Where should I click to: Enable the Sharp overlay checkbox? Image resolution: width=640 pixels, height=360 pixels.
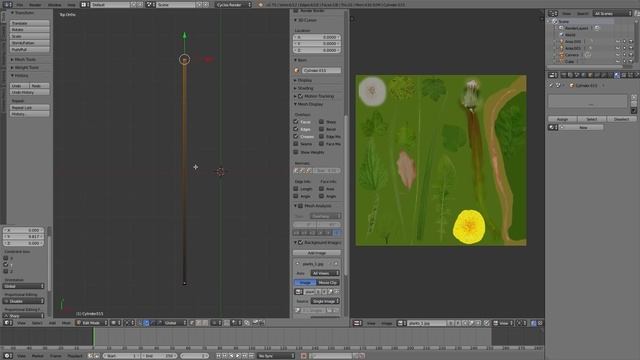tap(321, 122)
